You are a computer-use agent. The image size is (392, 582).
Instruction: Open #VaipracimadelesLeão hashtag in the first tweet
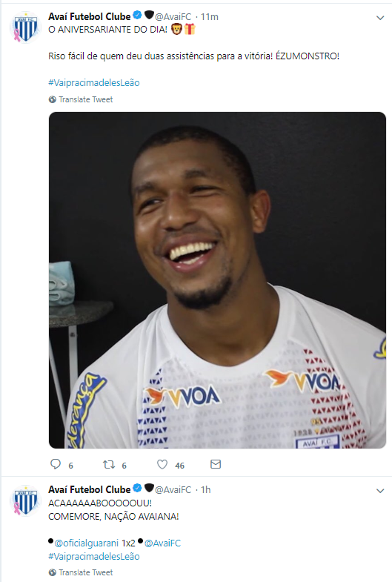(x=94, y=83)
